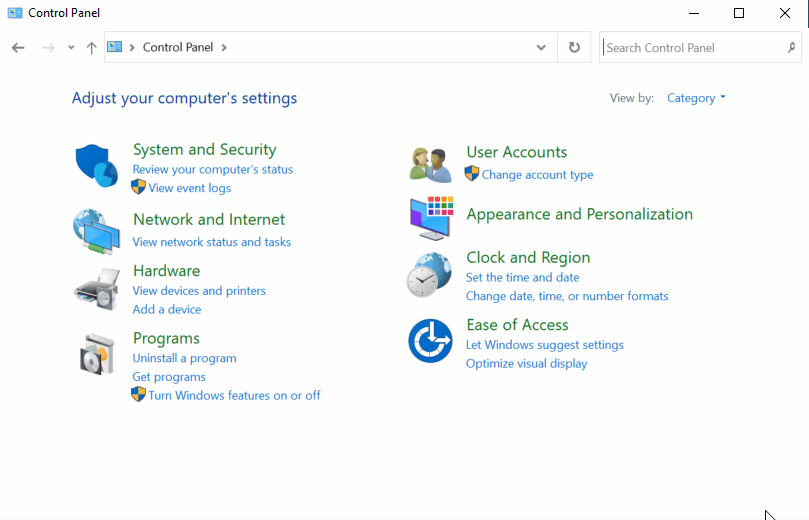Click Review your computer's status
The image size is (809, 520).
[x=213, y=169]
